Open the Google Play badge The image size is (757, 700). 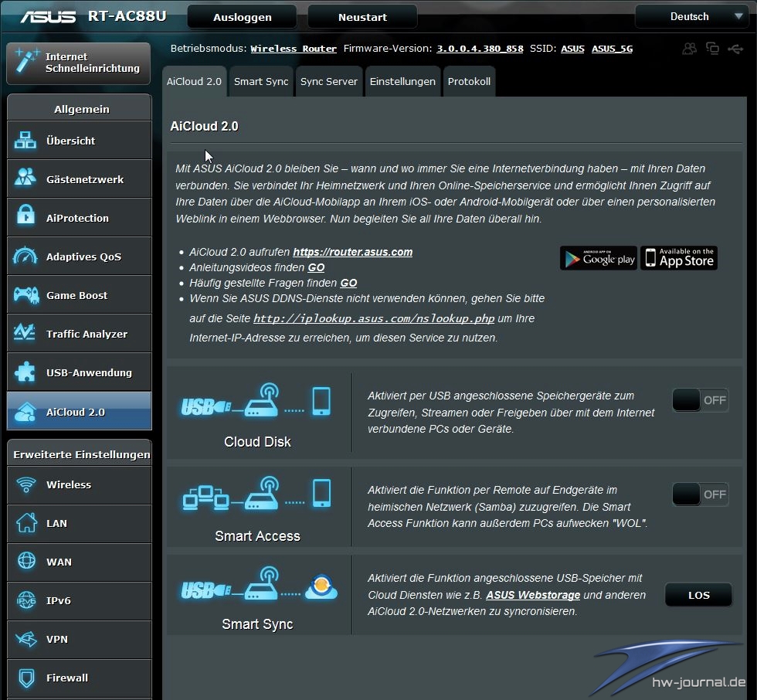598,258
